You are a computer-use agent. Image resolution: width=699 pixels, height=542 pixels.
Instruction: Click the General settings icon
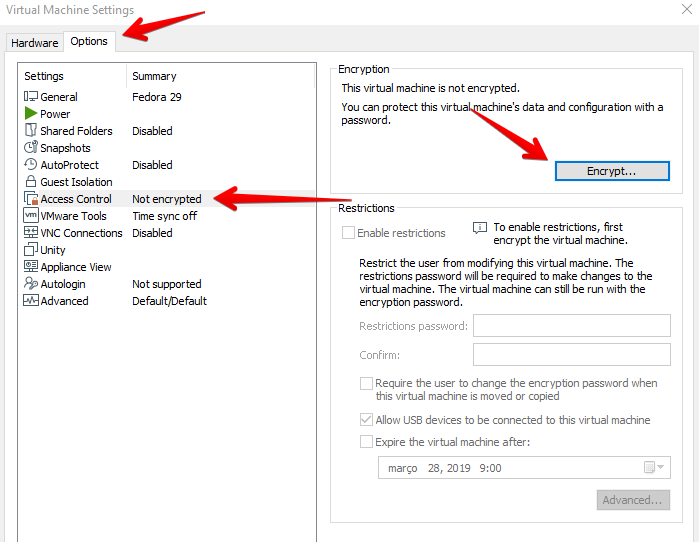[31, 97]
